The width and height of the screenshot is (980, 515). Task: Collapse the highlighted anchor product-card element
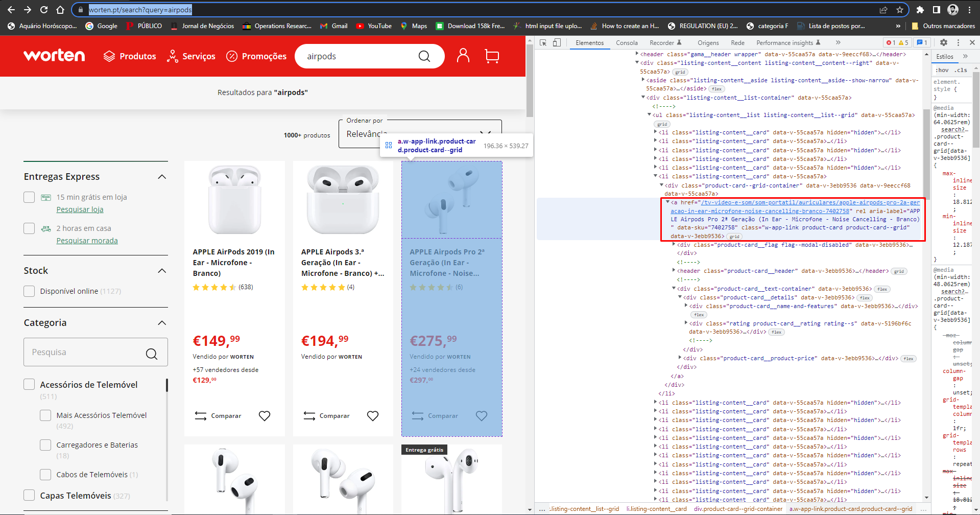pyautogui.click(x=667, y=202)
